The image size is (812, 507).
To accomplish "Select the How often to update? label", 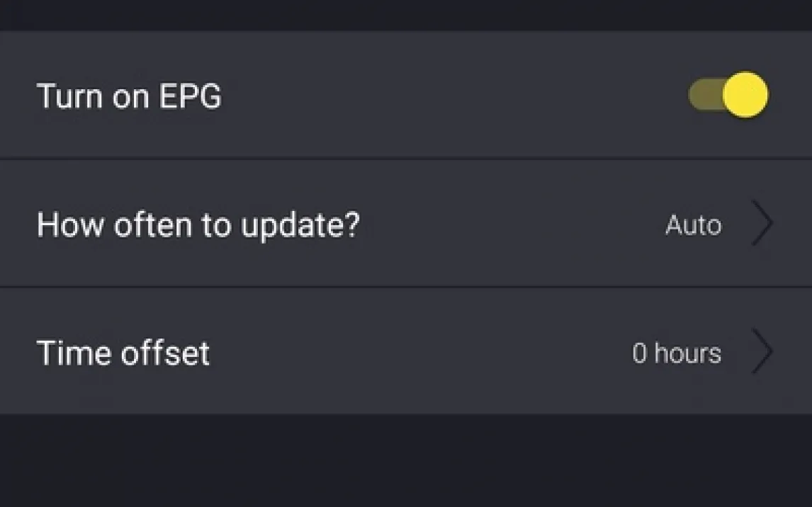I will (x=198, y=225).
